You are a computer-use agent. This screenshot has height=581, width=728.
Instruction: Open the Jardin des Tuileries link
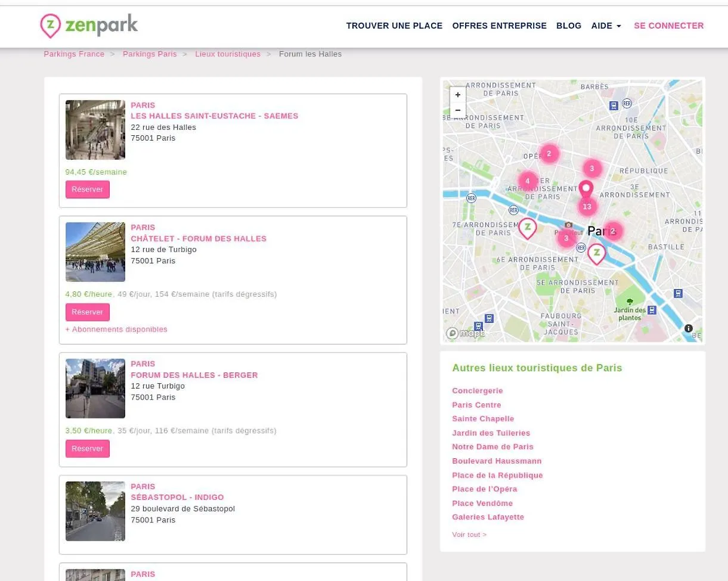coord(491,433)
